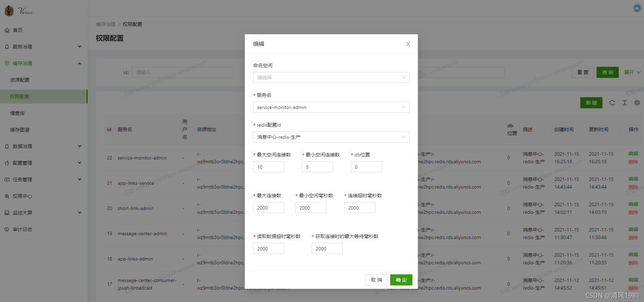Click service name short-link-admin
This screenshot has width=644, height=302.
[x=135, y=208]
